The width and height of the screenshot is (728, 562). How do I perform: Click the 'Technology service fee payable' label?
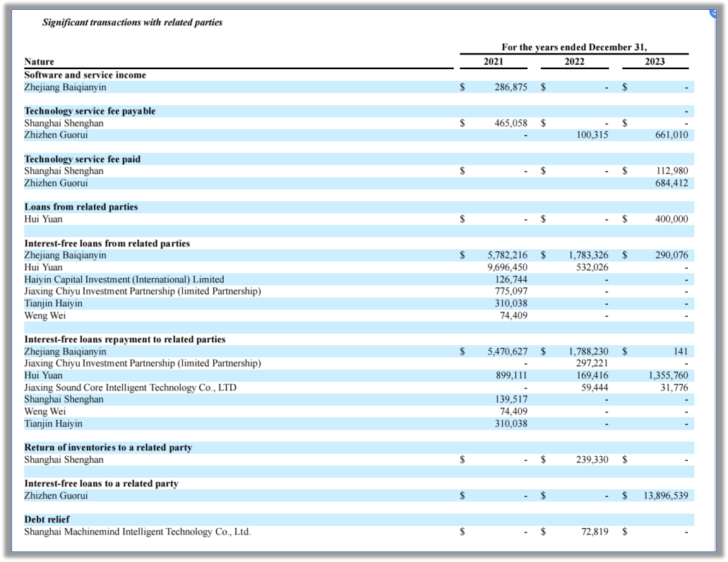(x=90, y=112)
